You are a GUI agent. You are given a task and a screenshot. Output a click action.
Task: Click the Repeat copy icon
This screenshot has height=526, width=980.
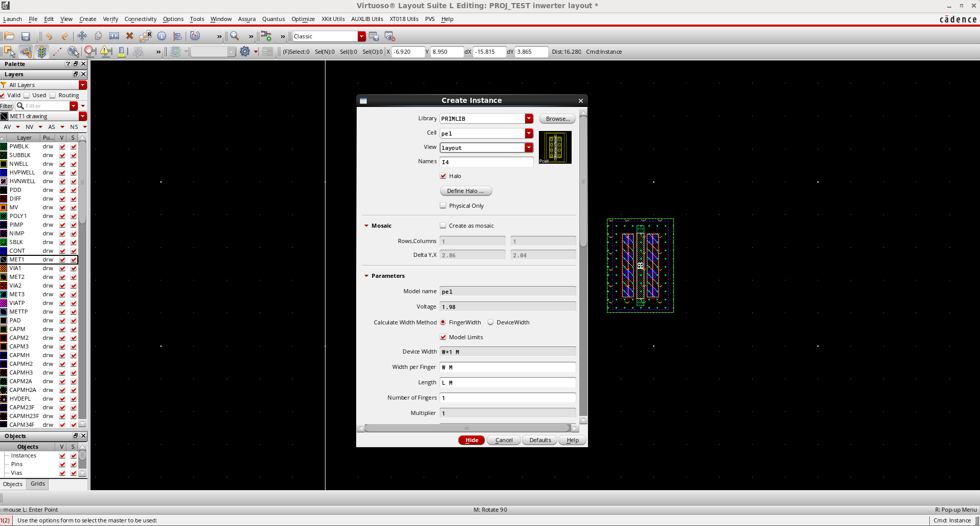146,36
